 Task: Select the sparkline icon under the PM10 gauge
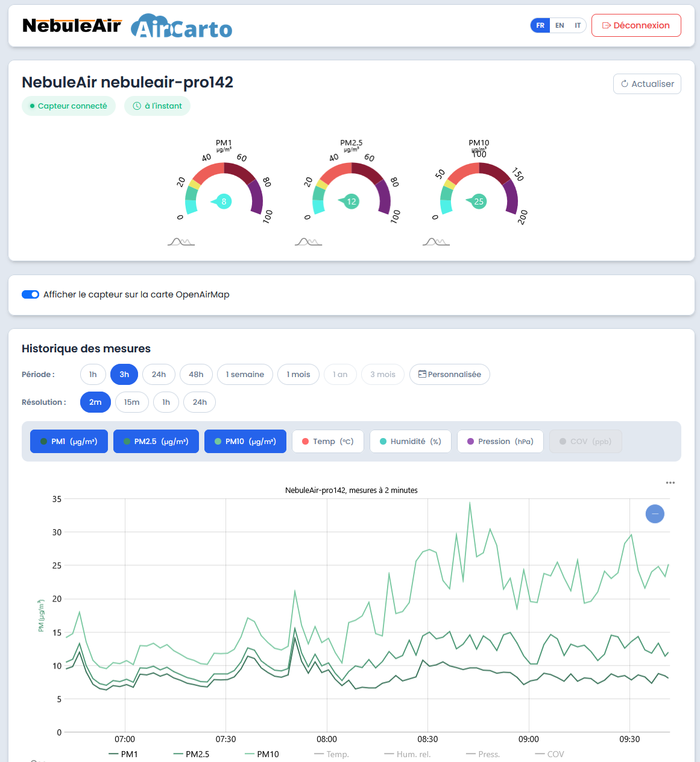click(436, 243)
